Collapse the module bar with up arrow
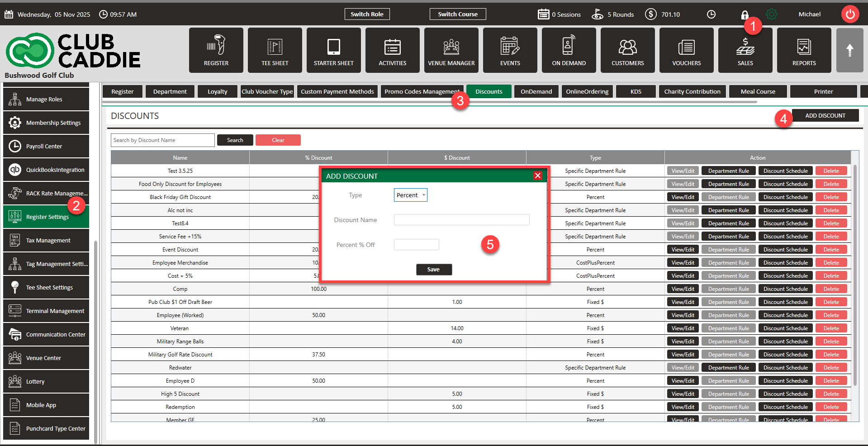Screen dimensions: 868x446 click(849, 50)
